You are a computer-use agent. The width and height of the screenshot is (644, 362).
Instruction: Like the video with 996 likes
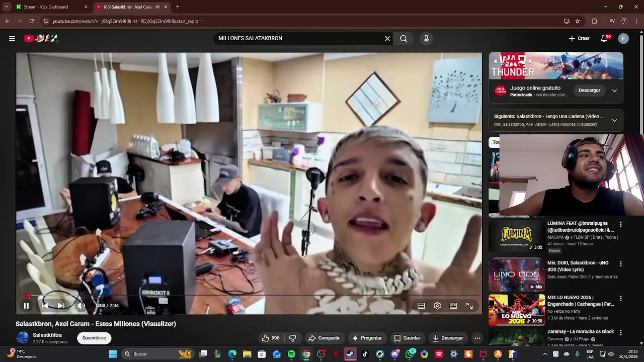(271, 338)
